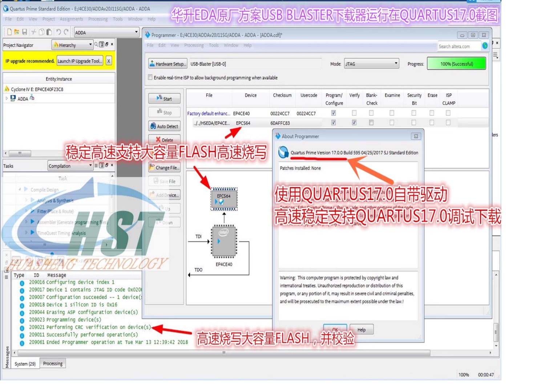Viewport: 545px width, 392px height.
Task: Run the TimeQuest Timing Analysis play icon
Action: 32,232
